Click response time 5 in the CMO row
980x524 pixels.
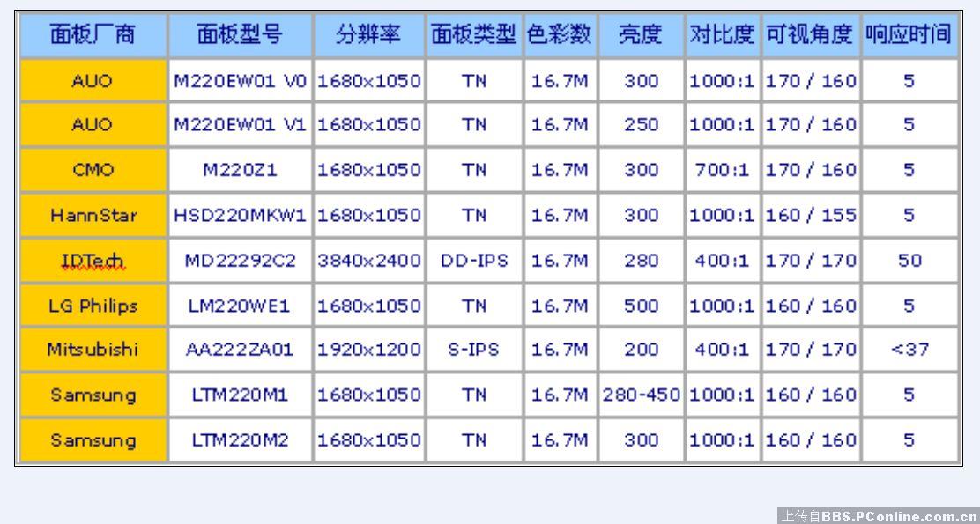(909, 170)
